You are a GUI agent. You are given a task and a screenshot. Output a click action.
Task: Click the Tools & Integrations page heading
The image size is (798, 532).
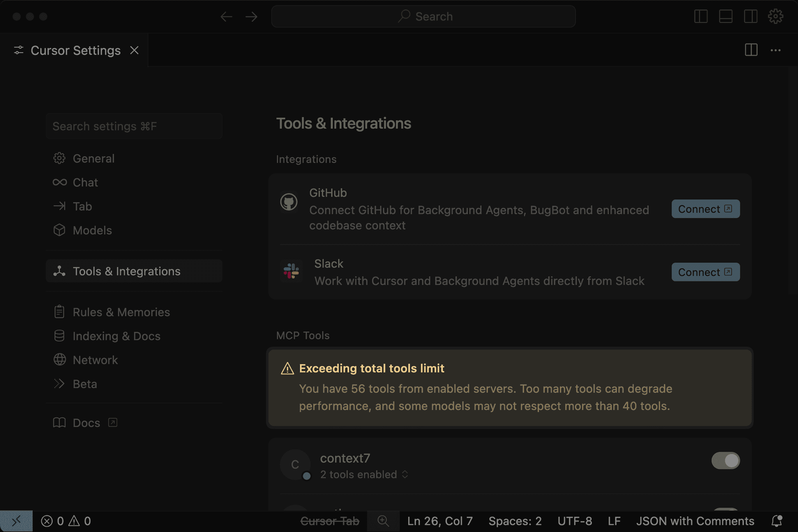click(x=344, y=124)
